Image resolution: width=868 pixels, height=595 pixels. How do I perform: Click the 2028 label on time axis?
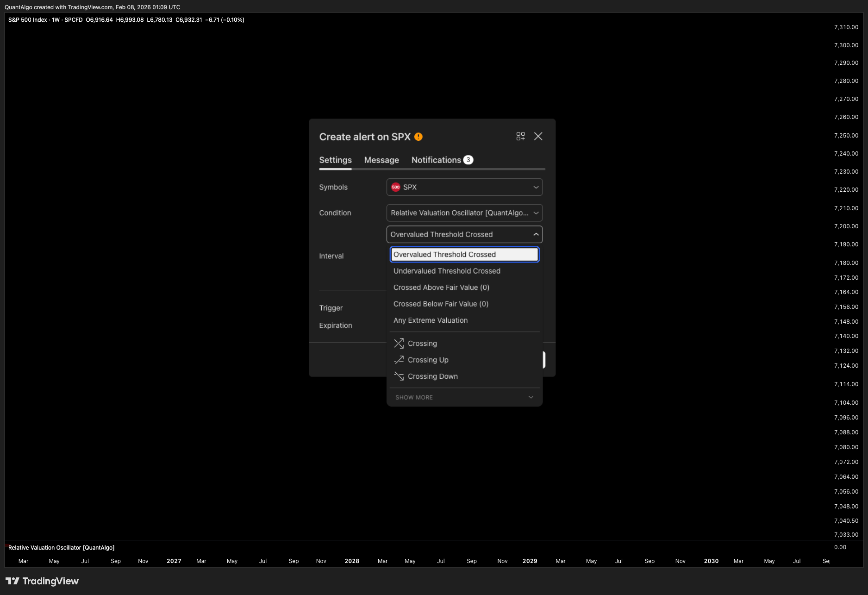(352, 561)
